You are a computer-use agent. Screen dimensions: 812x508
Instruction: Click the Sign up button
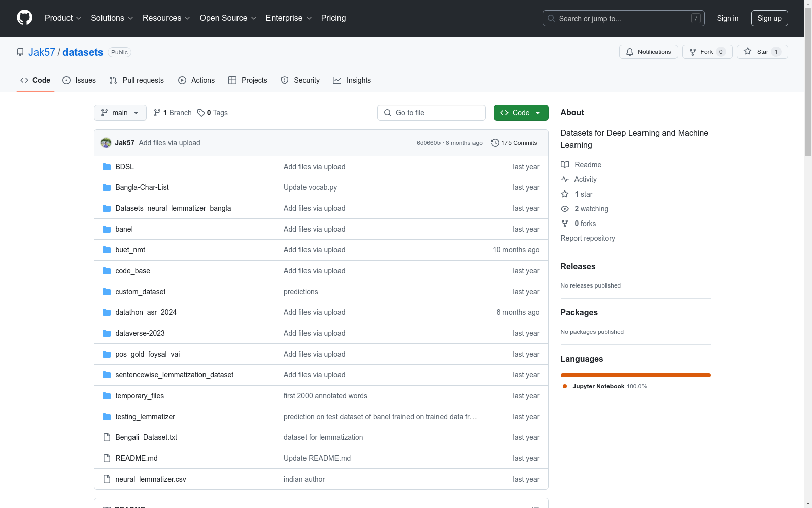(x=769, y=18)
